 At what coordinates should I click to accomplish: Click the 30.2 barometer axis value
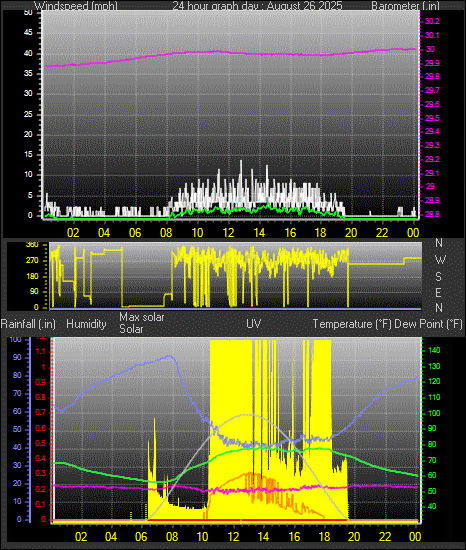(432, 21)
